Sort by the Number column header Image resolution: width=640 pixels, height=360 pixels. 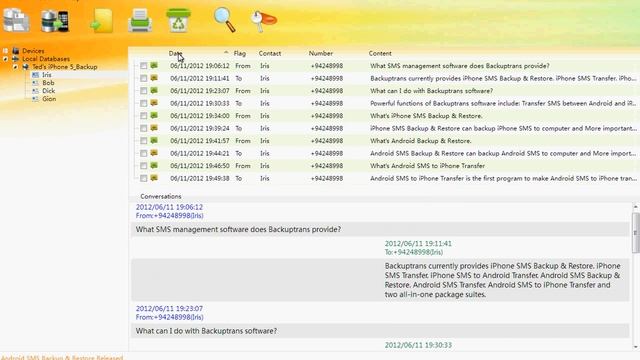[x=320, y=53]
